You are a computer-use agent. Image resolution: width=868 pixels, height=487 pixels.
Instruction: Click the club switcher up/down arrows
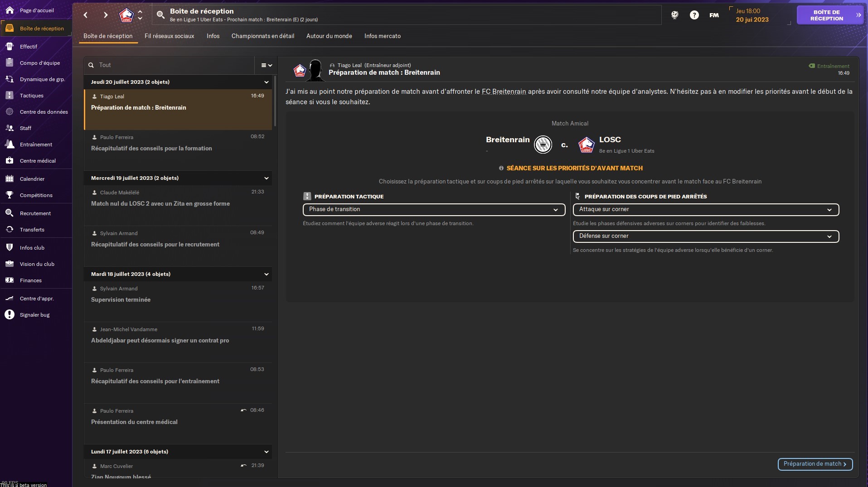(140, 15)
